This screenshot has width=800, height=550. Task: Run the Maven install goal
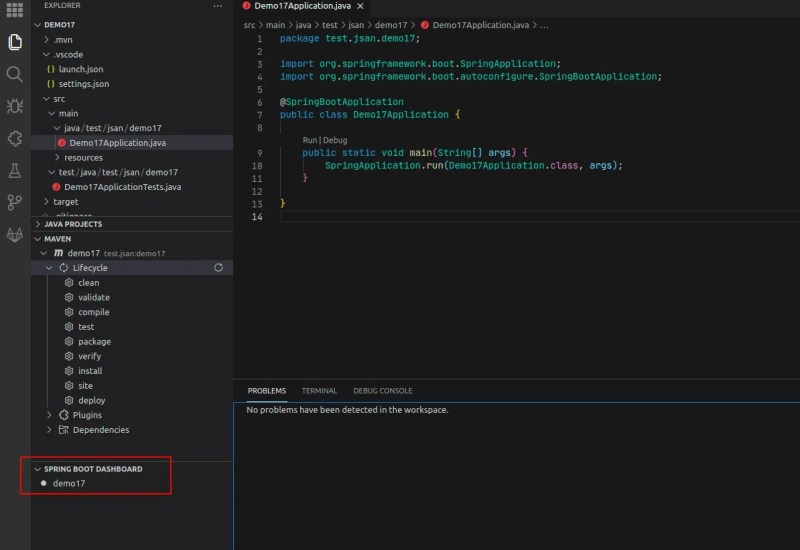pyautogui.click(x=90, y=371)
